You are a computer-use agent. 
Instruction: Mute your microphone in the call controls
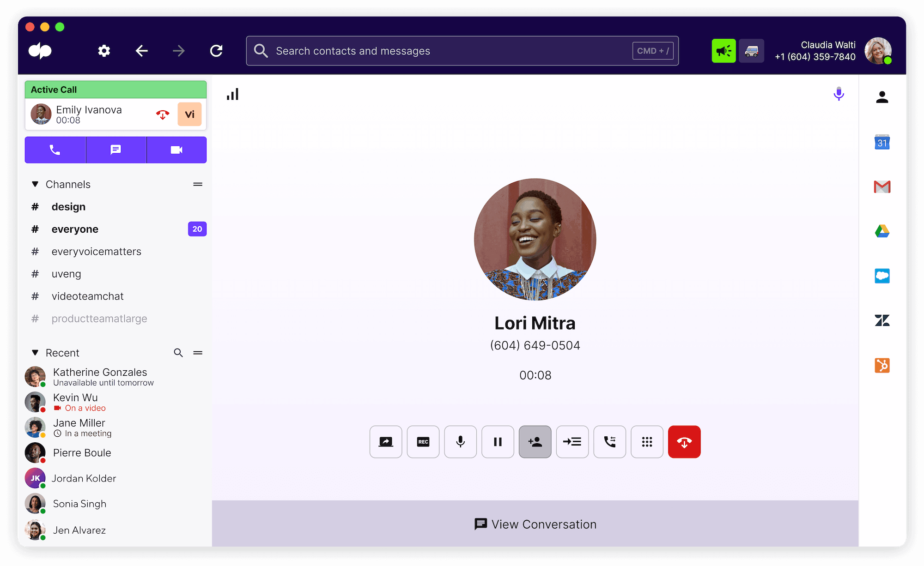coord(460,442)
